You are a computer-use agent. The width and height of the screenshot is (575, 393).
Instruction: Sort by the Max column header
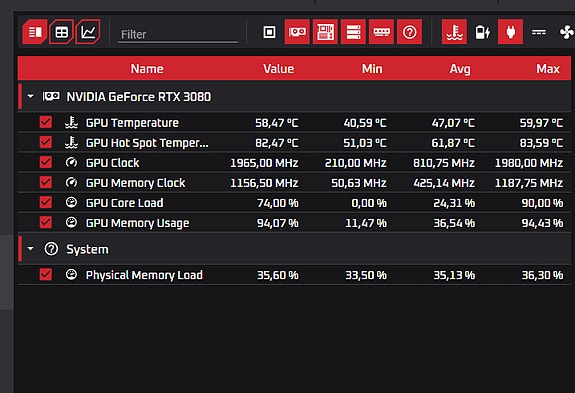click(548, 69)
